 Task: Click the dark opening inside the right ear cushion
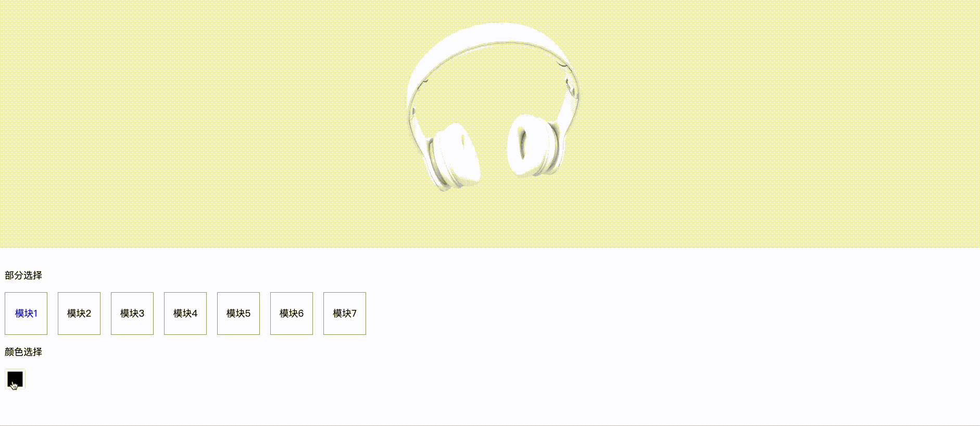523,144
